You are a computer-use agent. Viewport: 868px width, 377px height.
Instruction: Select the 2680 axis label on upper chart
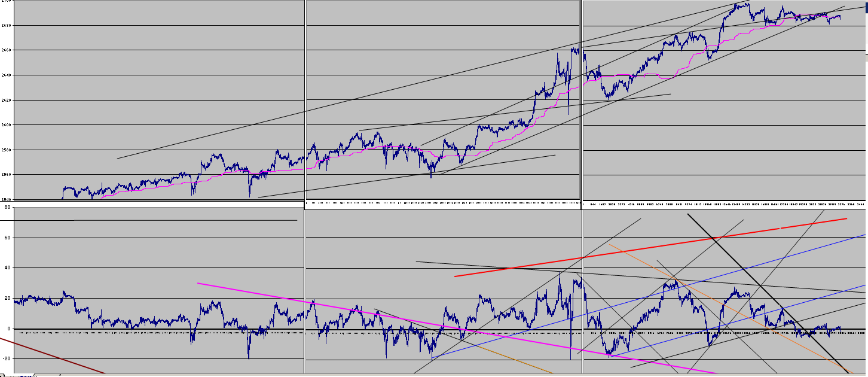tap(7, 25)
